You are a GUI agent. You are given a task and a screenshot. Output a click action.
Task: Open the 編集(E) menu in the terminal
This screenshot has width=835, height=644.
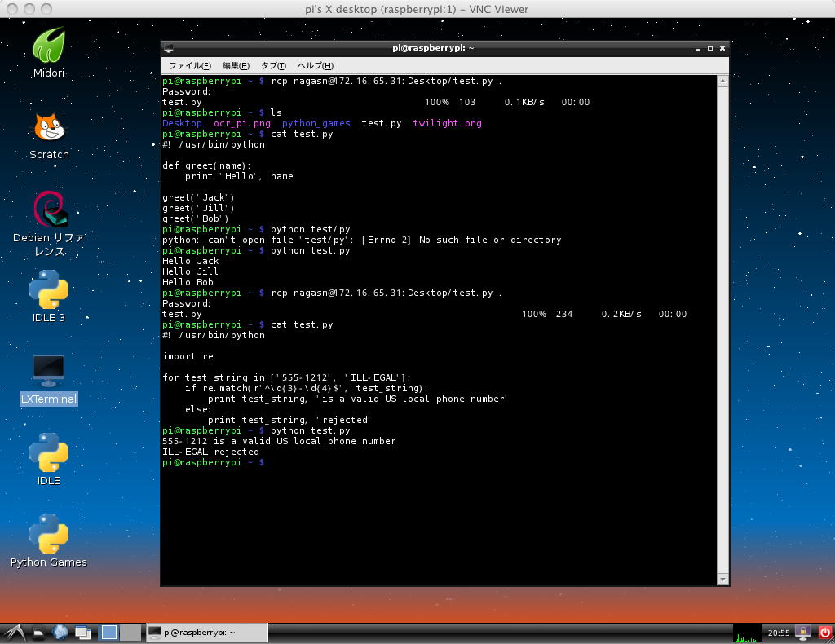click(x=236, y=65)
